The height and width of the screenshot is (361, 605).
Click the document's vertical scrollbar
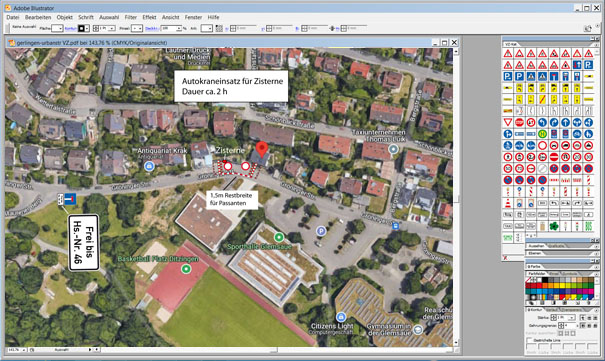click(x=456, y=197)
